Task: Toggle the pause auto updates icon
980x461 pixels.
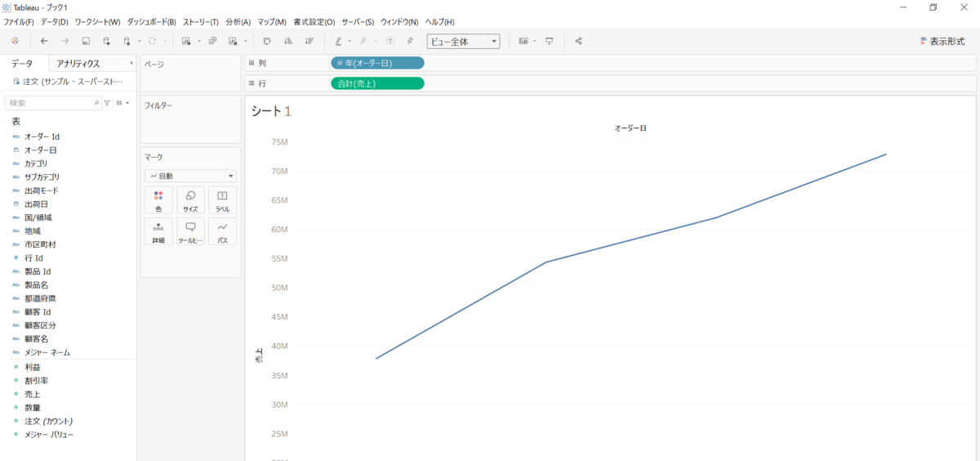Action: pos(127,41)
